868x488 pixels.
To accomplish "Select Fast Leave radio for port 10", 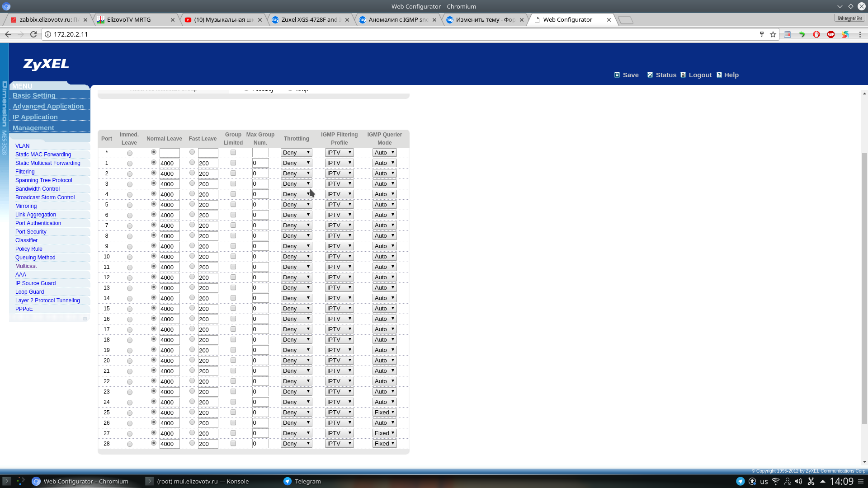I will [192, 256].
